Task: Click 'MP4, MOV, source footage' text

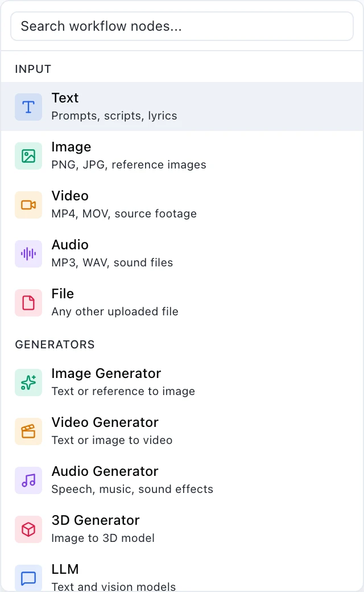Action: tap(124, 213)
